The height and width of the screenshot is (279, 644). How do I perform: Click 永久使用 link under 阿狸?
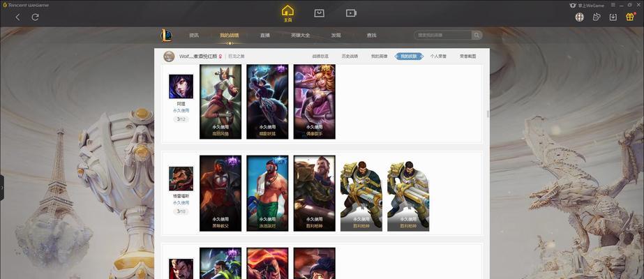(x=181, y=111)
